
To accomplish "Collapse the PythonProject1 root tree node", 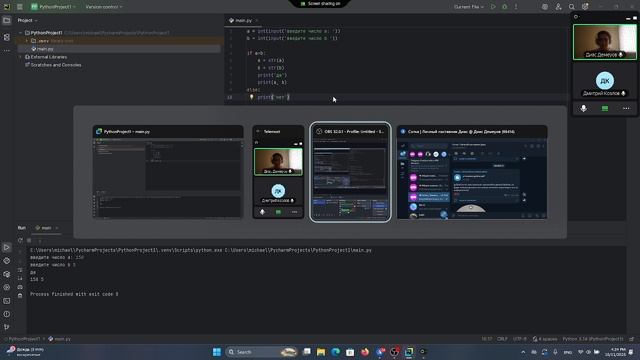I will (20, 33).
